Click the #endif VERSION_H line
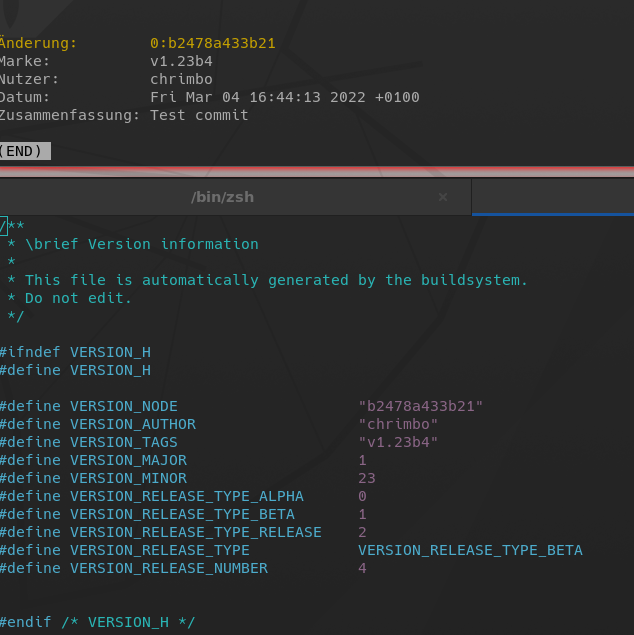The height and width of the screenshot is (635, 634). pos(98,622)
